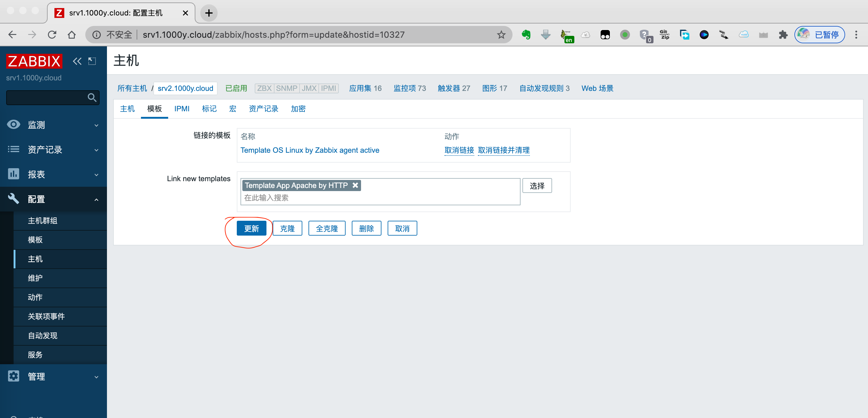Viewport: 868px width, 418px height.
Task: Collapse the sidebar with double-arrow icon
Action: (77, 61)
